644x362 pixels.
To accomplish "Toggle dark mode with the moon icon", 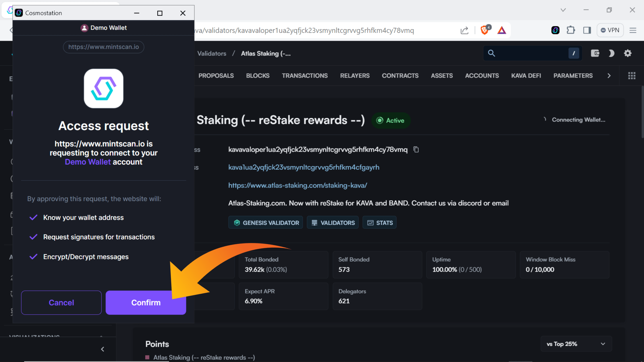I will pyautogui.click(x=611, y=53).
